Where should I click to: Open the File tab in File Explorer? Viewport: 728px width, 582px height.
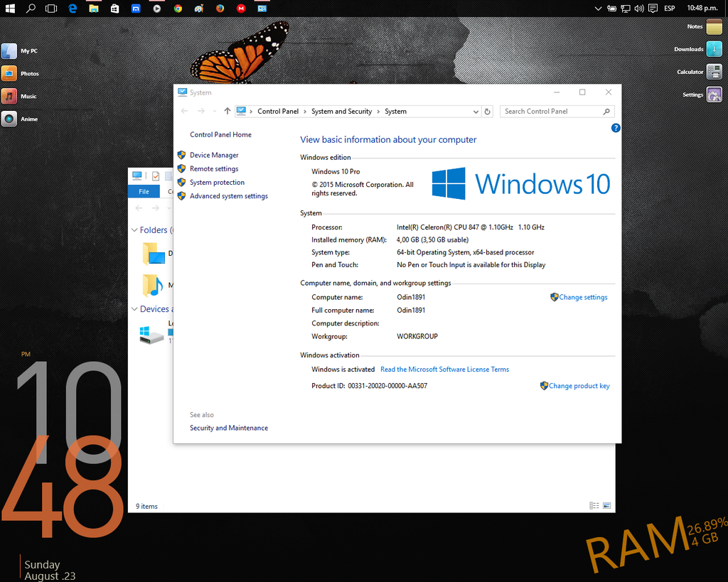coord(144,191)
